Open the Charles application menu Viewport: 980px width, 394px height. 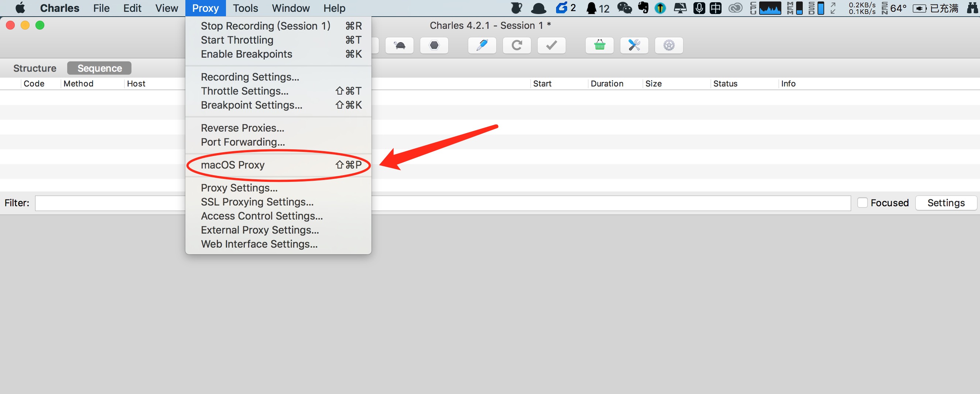tap(60, 8)
